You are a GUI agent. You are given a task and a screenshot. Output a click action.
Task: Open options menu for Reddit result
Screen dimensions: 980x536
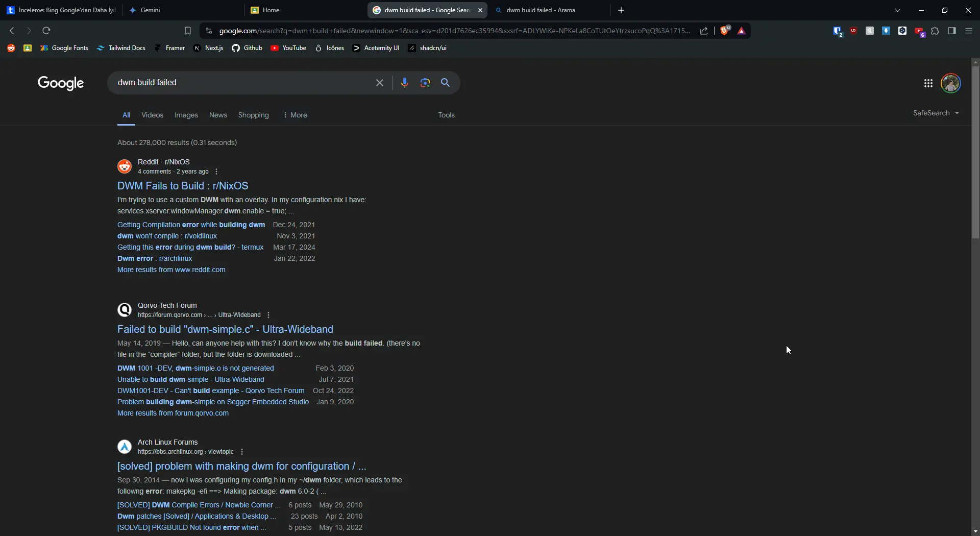pos(216,172)
